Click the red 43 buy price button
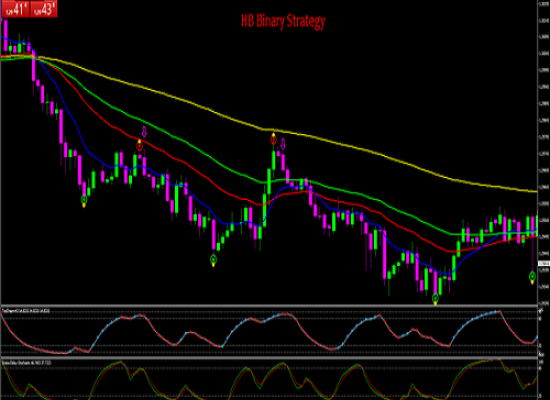Screen dimensions: 550x400 click(43, 8)
